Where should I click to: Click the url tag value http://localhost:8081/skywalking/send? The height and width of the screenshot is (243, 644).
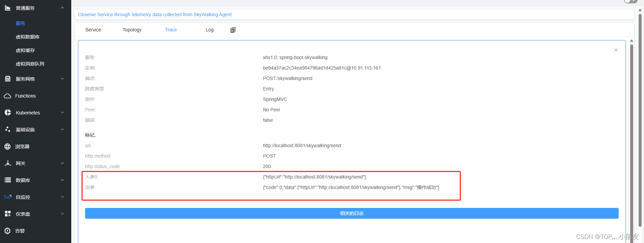point(302,145)
